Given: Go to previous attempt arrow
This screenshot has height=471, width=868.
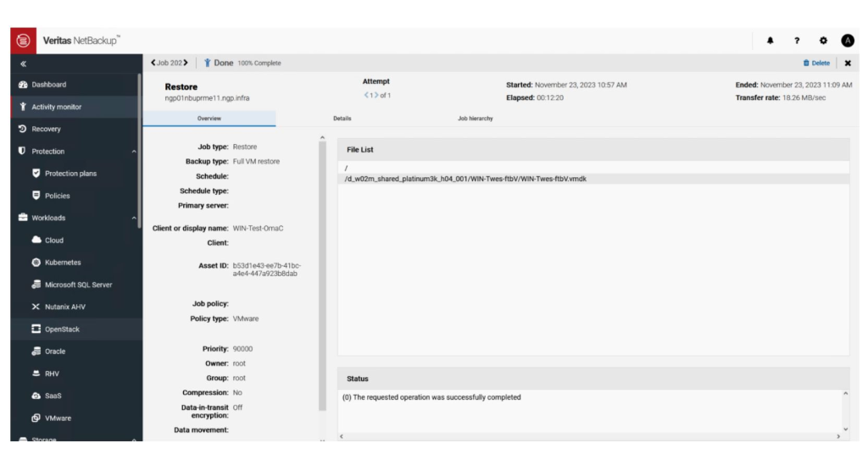Looking at the screenshot, I should pyautogui.click(x=366, y=95).
